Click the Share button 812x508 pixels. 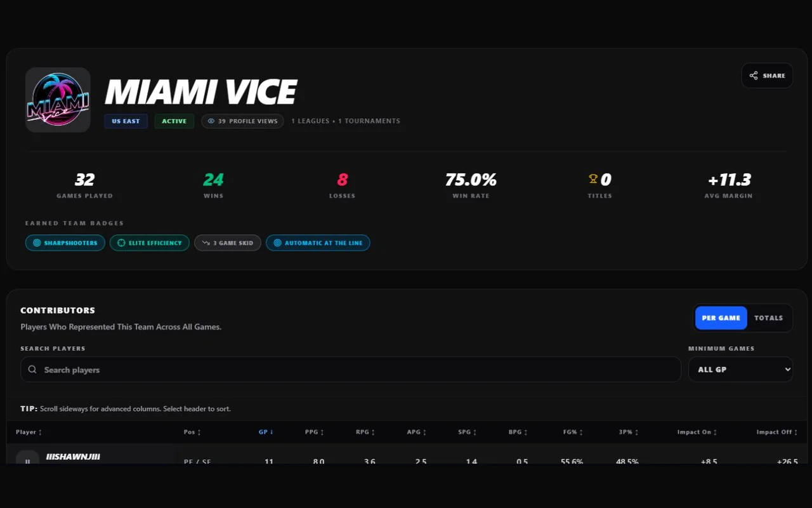point(767,76)
